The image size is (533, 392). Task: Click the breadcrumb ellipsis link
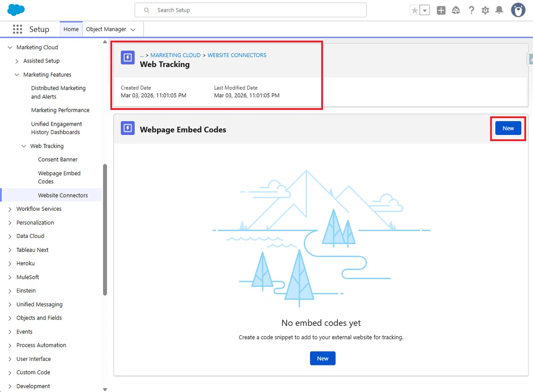pos(142,55)
